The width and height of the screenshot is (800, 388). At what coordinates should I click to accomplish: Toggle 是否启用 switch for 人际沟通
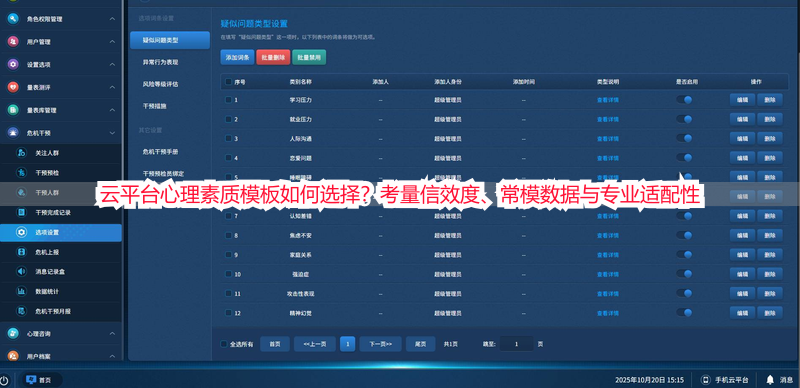tap(684, 138)
